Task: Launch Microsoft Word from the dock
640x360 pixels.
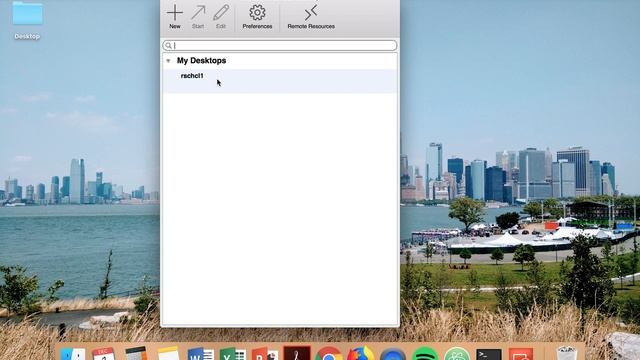Action: pos(200,354)
